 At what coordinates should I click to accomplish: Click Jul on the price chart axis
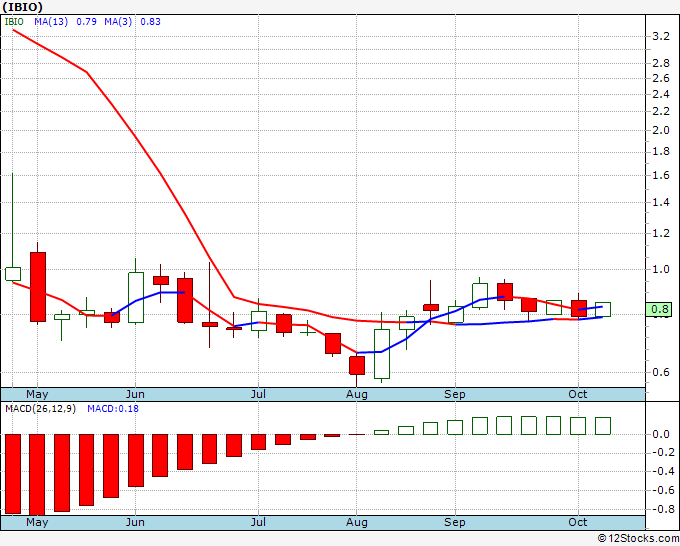coord(258,394)
